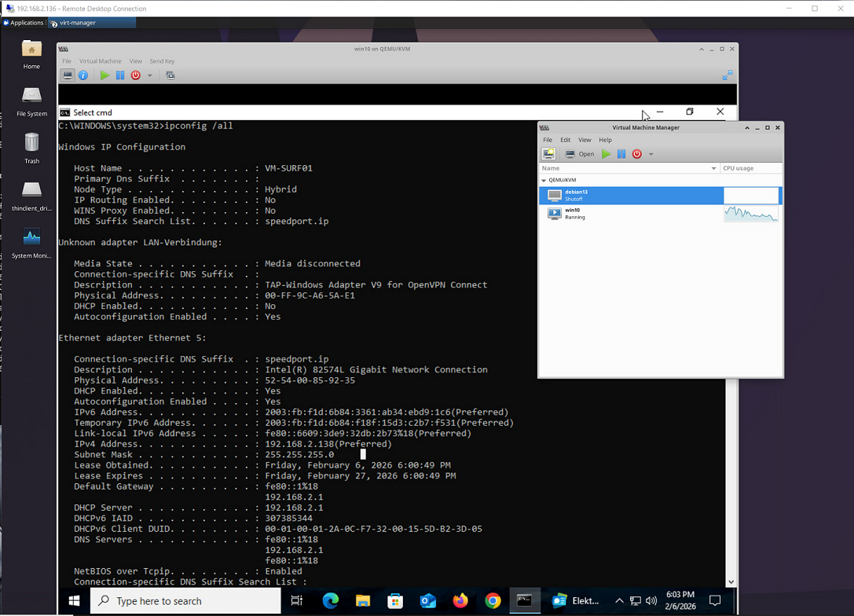Click the new virtual machine icon in Virtual Machine Manager

tap(548, 154)
